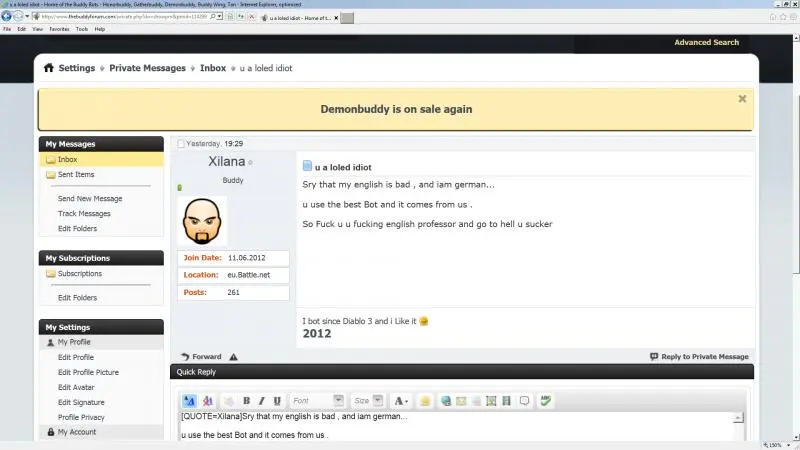Screen dimensions: 800x450
Task: Open recent pages dropdown beside Forward button
Action: click(x=27, y=16)
